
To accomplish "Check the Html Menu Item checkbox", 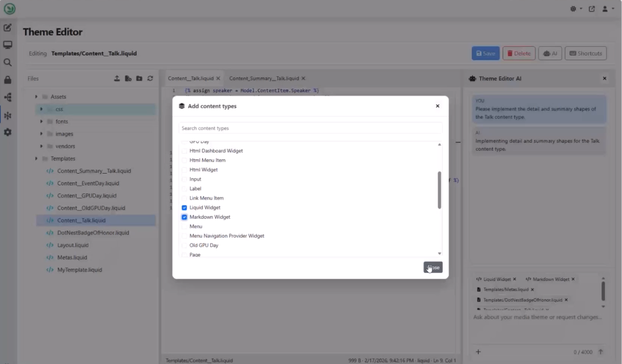I will 185,161.
